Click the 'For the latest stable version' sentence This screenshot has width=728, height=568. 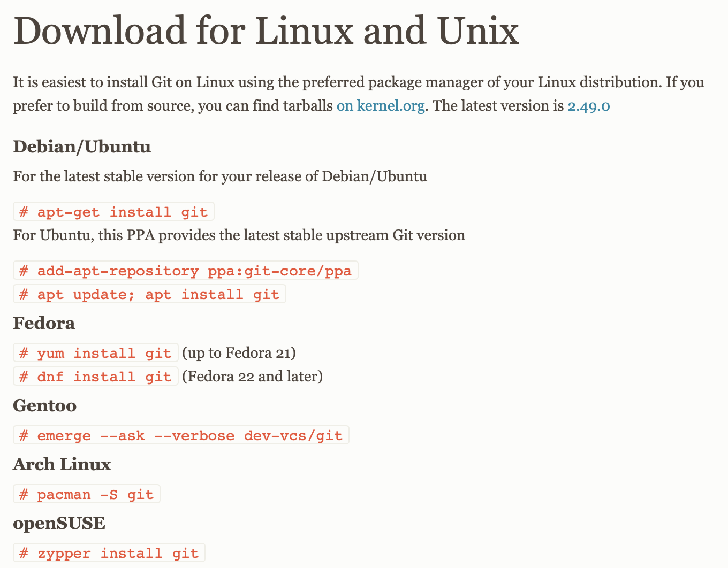click(220, 176)
